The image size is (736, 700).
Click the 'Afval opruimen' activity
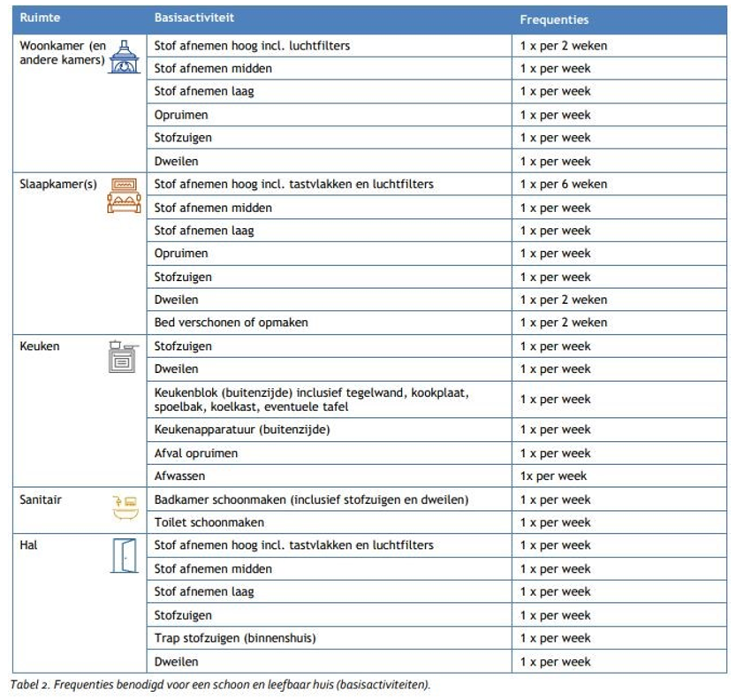click(x=196, y=453)
